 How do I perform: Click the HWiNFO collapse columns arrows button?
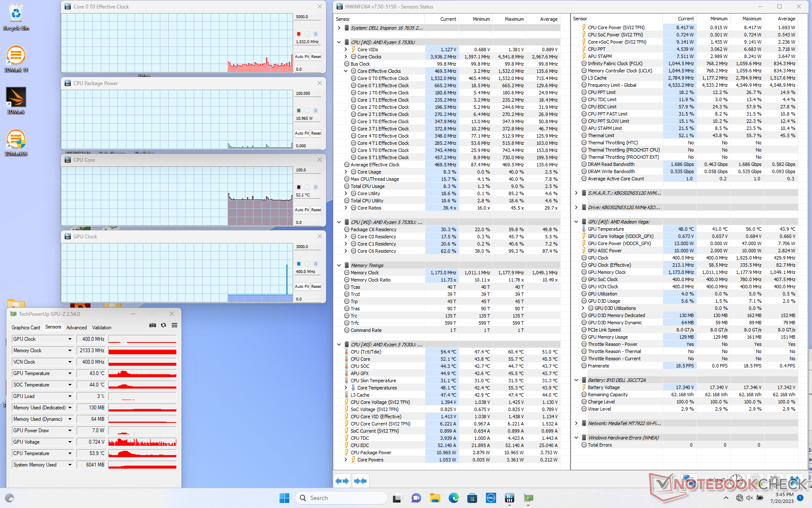click(360, 481)
